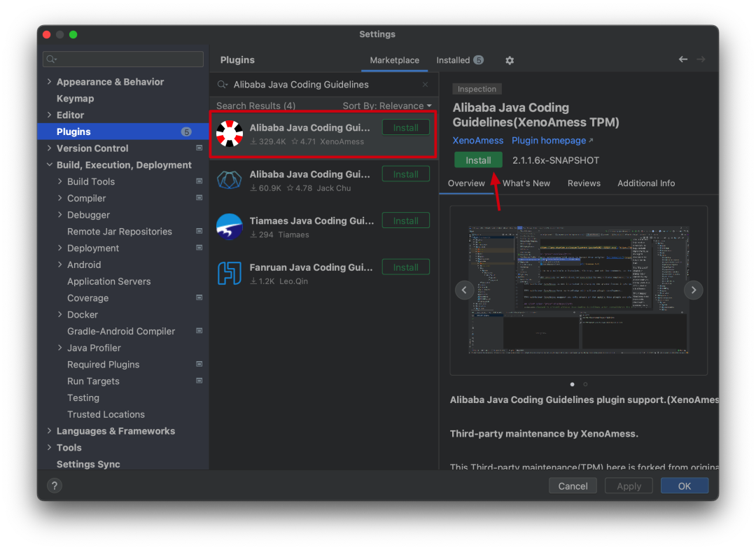Install Tiamaes Java Coding Guidelines plugin
756x550 pixels.
(x=405, y=221)
